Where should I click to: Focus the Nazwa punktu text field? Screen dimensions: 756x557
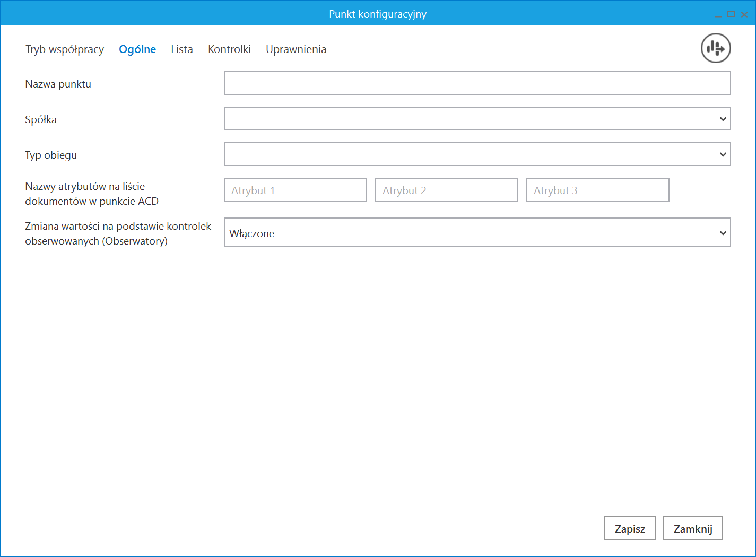477,83
